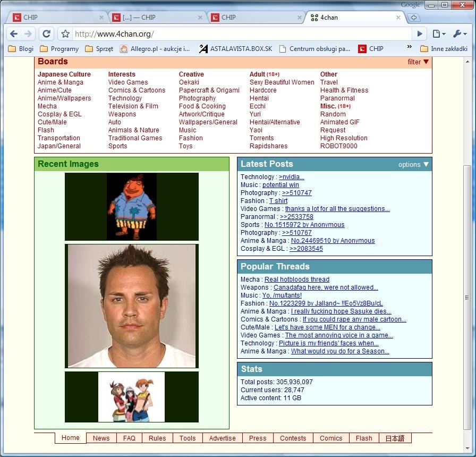
Task: Go back with the browser back arrow
Action: (x=14, y=33)
